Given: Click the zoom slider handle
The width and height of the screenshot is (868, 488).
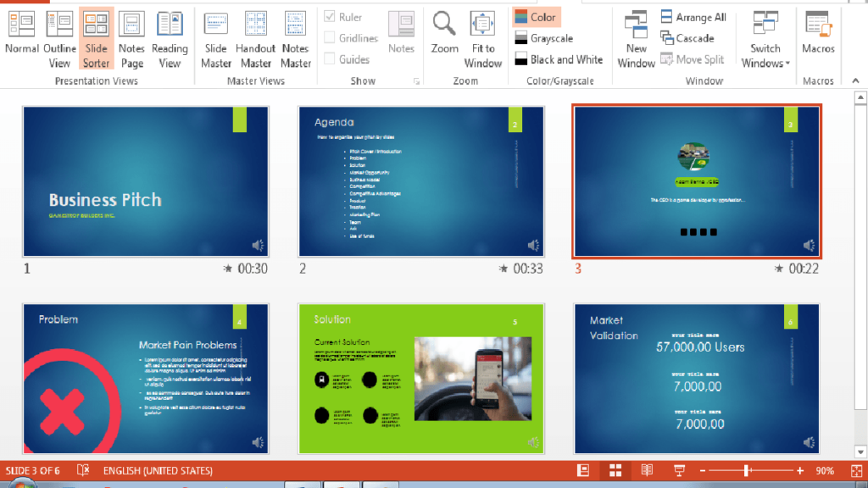Looking at the screenshot, I should pyautogui.click(x=747, y=471).
